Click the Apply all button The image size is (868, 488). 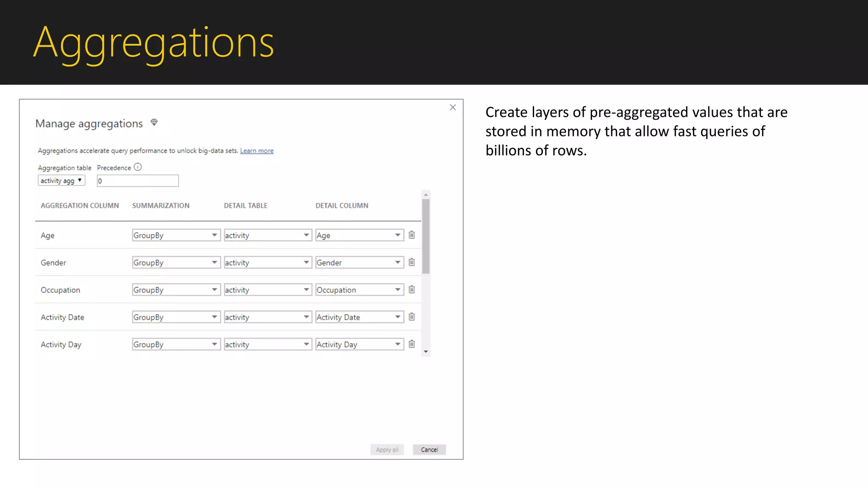(387, 449)
